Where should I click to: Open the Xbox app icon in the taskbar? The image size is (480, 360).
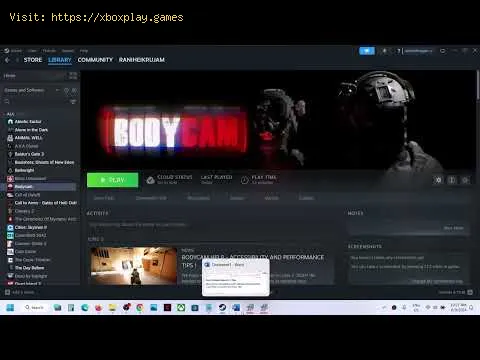point(181,307)
